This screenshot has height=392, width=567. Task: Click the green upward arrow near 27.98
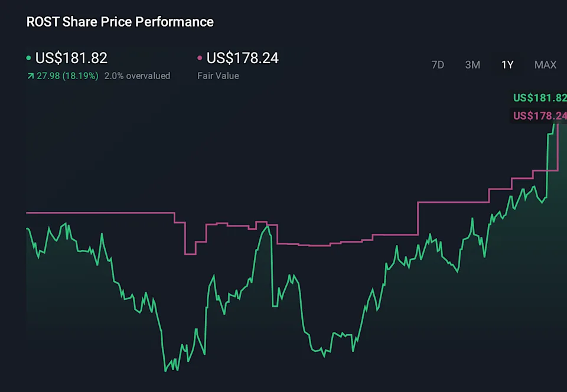tap(30, 76)
